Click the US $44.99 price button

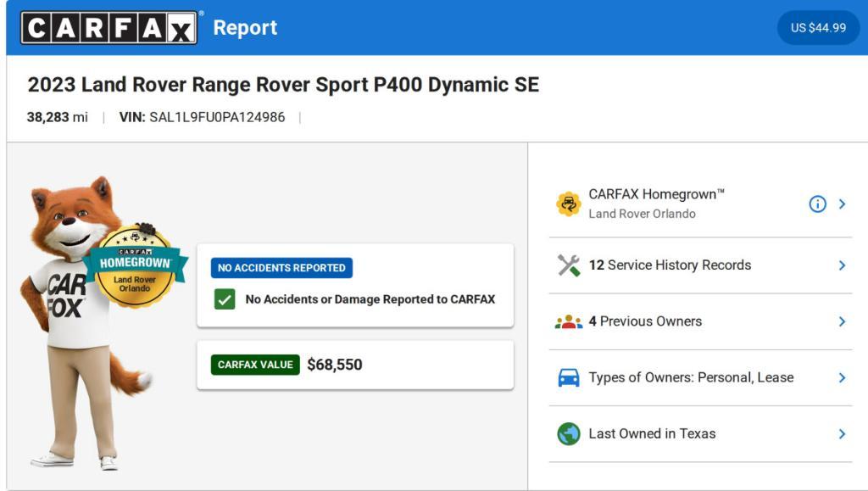818,28
